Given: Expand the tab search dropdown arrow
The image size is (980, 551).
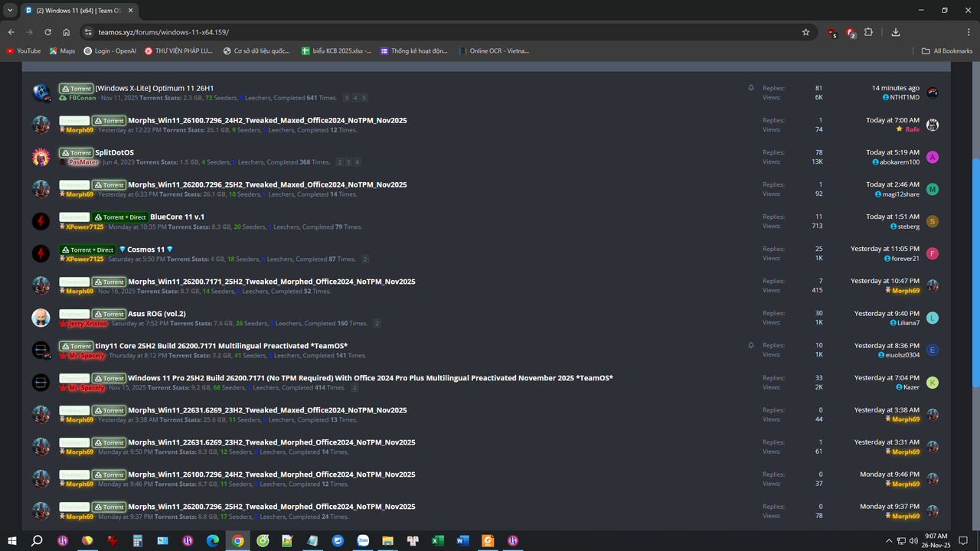Looking at the screenshot, I should tap(9, 11).
